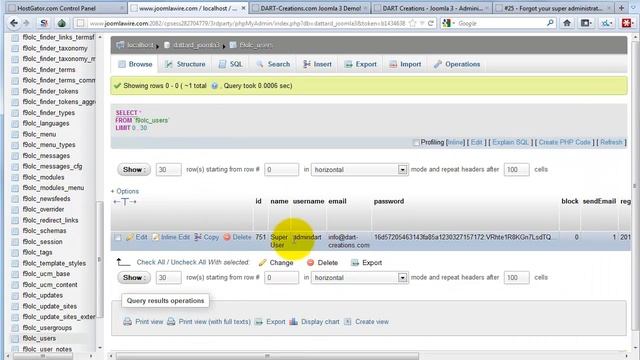Click the f9olc_menu table icon

tap(15, 134)
